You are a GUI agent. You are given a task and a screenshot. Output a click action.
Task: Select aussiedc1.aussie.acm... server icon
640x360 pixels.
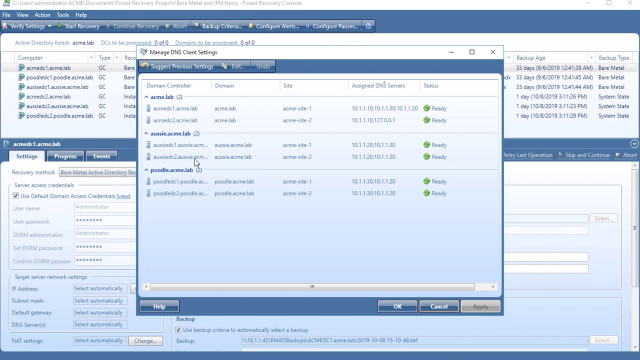pyautogui.click(x=148, y=145)
